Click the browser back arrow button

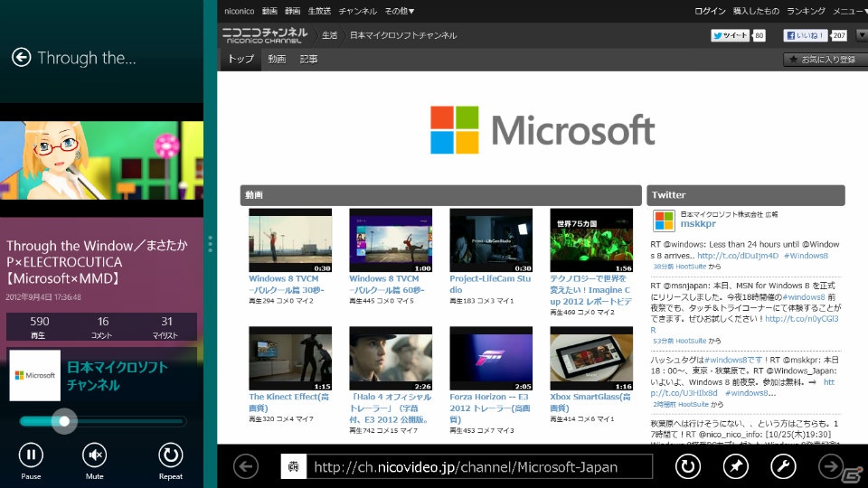pos(246,466)
